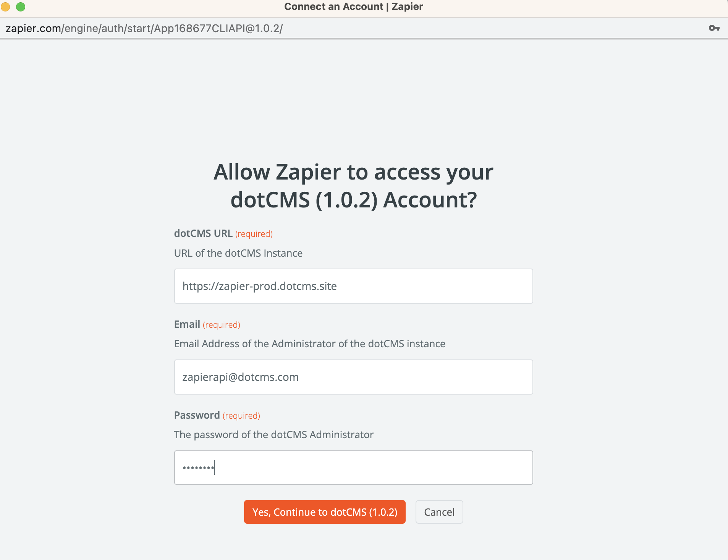Select the zapier.com address bar URL
Screen dimensions: 728x560
click(x=144, y=29)
